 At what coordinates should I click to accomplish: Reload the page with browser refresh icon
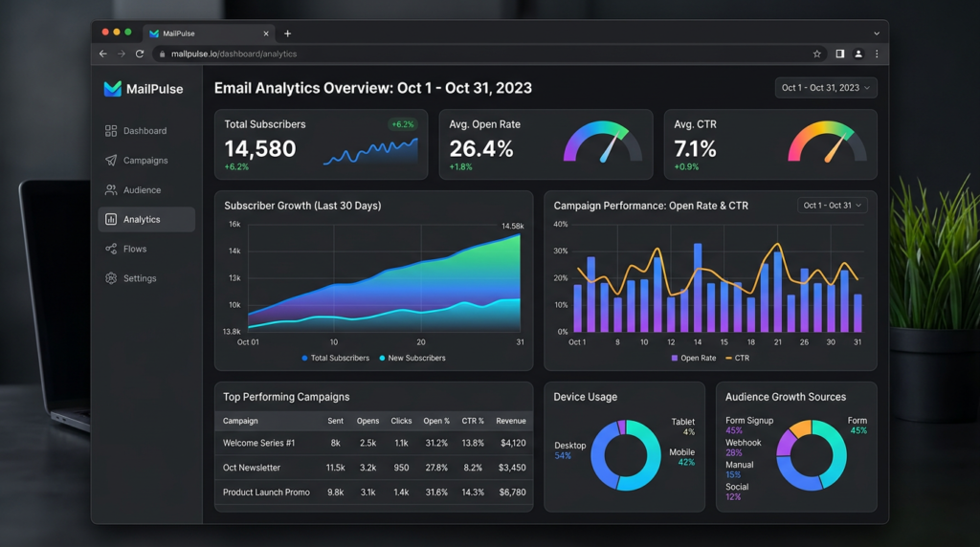coord(140,55)
